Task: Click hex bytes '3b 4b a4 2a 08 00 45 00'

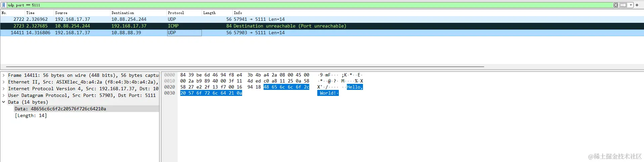Action: pos(278,75)
